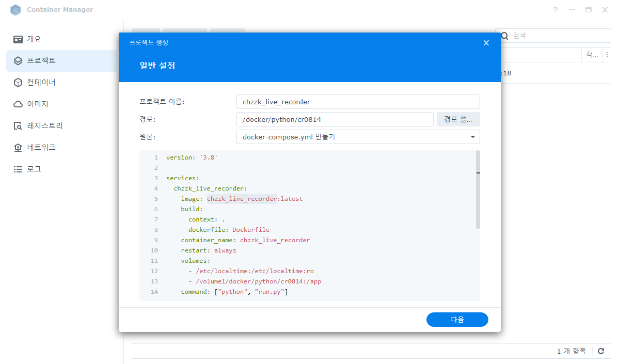The width and height of the screenshot is (619, 364).
Task: Click the project name input field
Action: pos(358,102)
